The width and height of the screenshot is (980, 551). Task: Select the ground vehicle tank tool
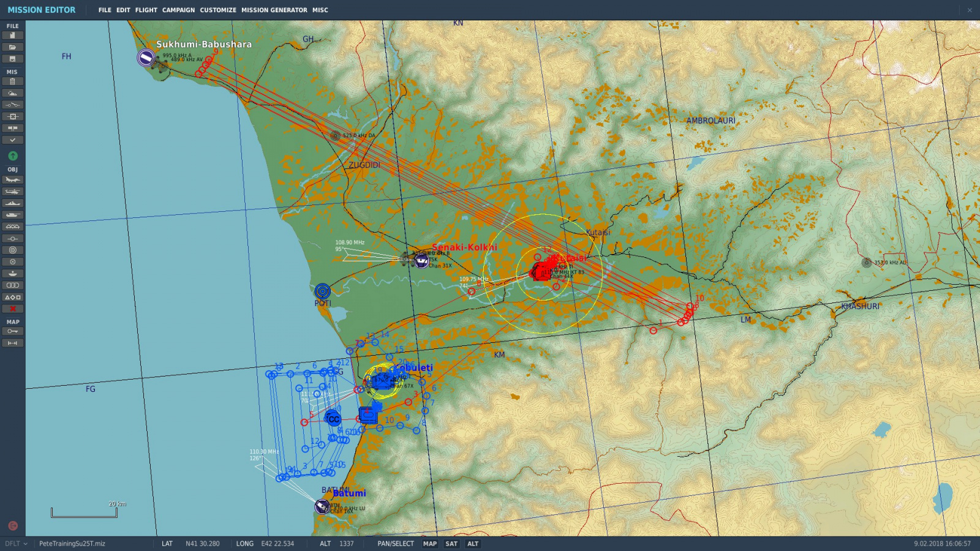pos(12,215)
